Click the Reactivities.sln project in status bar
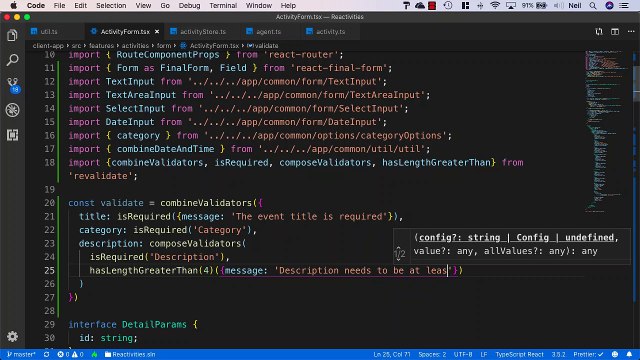 click(130, 354)
